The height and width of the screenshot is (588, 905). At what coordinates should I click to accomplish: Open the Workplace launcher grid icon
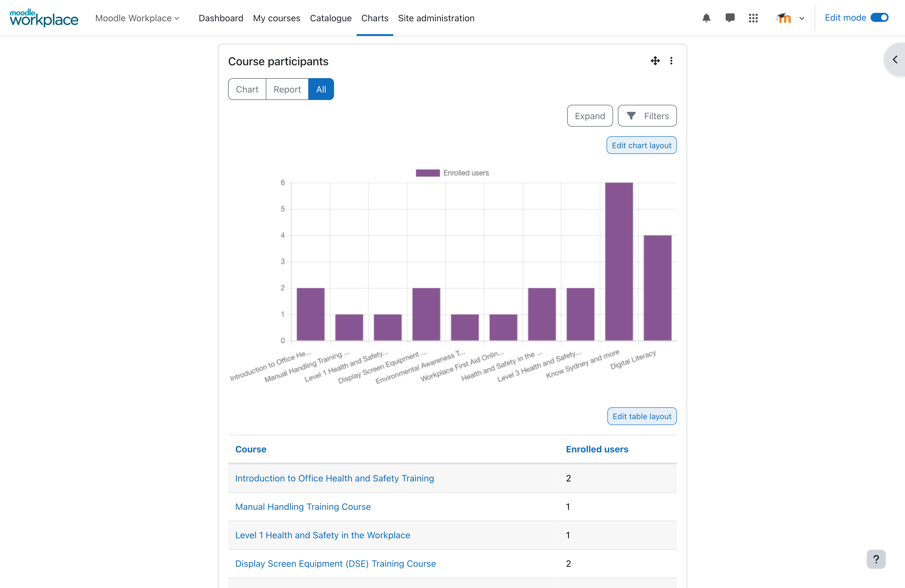753,18
